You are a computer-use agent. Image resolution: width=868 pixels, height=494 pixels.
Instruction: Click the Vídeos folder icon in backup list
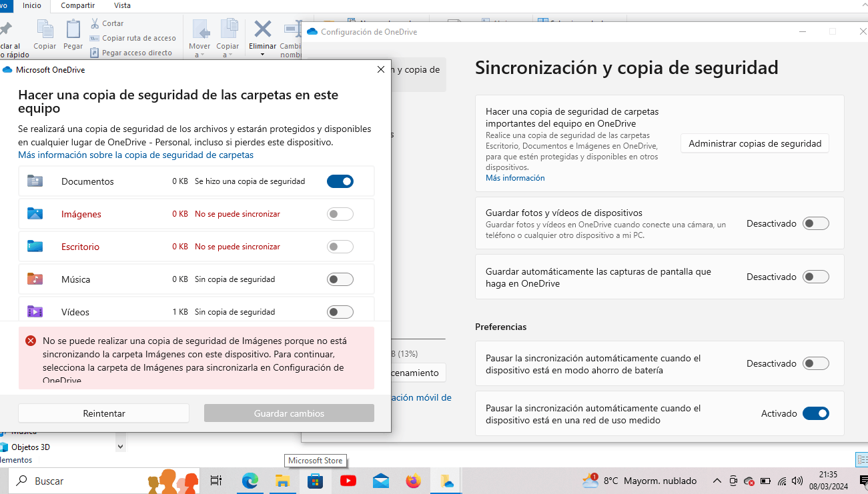tap(35, 311)
